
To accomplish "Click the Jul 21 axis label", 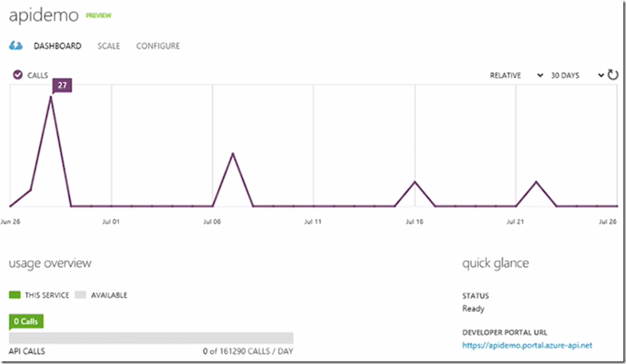I will click(x=515, y=222).
